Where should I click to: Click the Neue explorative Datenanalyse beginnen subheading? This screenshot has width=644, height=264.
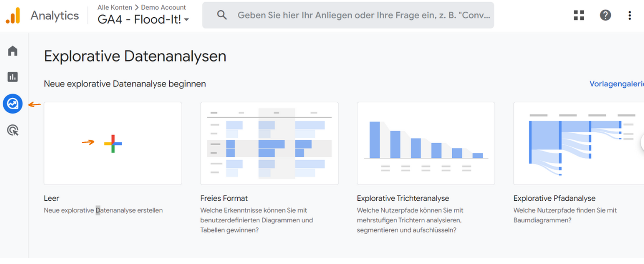(125, 84)
